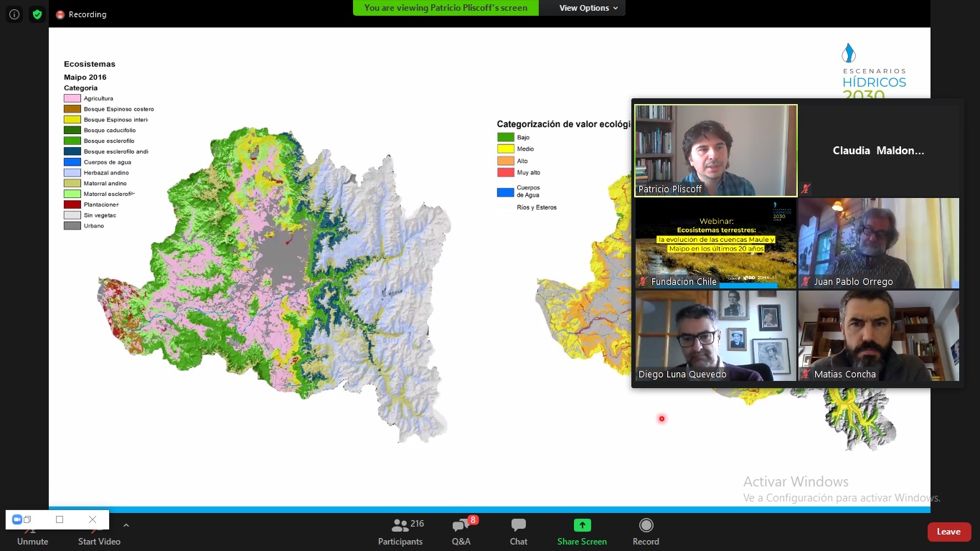Select Diego Luna Quevedo's video tile
The width and height of the screenshot is (980, 551).
coord(716,335)
